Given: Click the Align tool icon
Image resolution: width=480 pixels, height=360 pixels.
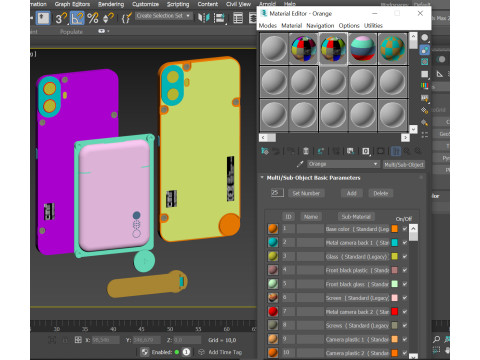Looking at the screenshot, I should click(219, 18).
